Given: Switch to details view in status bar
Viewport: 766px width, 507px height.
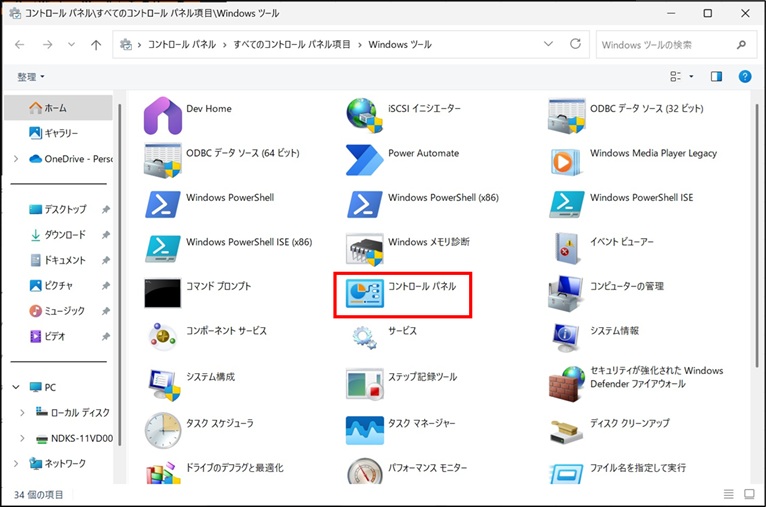Looking at the screenshot, I should [729, 495].
